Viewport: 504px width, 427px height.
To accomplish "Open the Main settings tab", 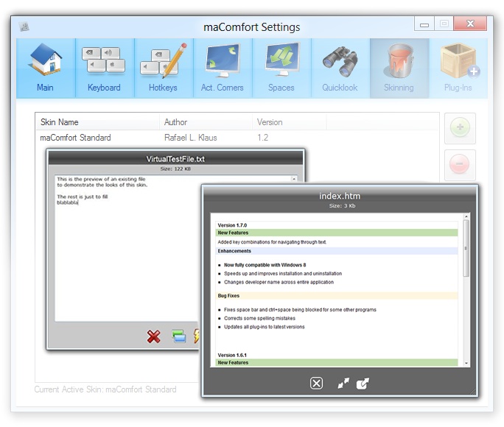I will [x=46, y=68].
